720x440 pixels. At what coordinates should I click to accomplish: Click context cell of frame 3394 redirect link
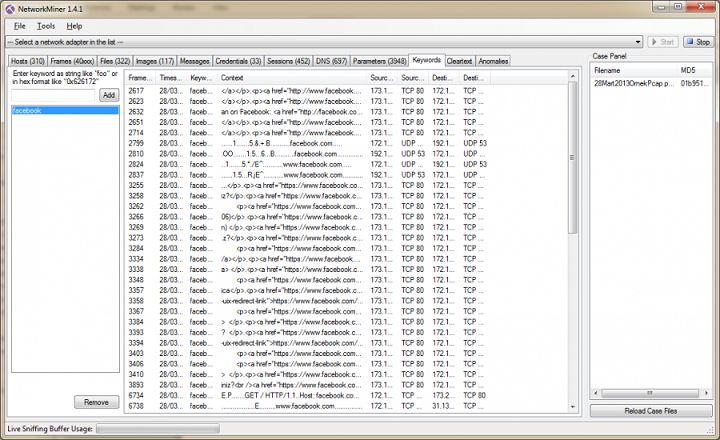[292, 343]
